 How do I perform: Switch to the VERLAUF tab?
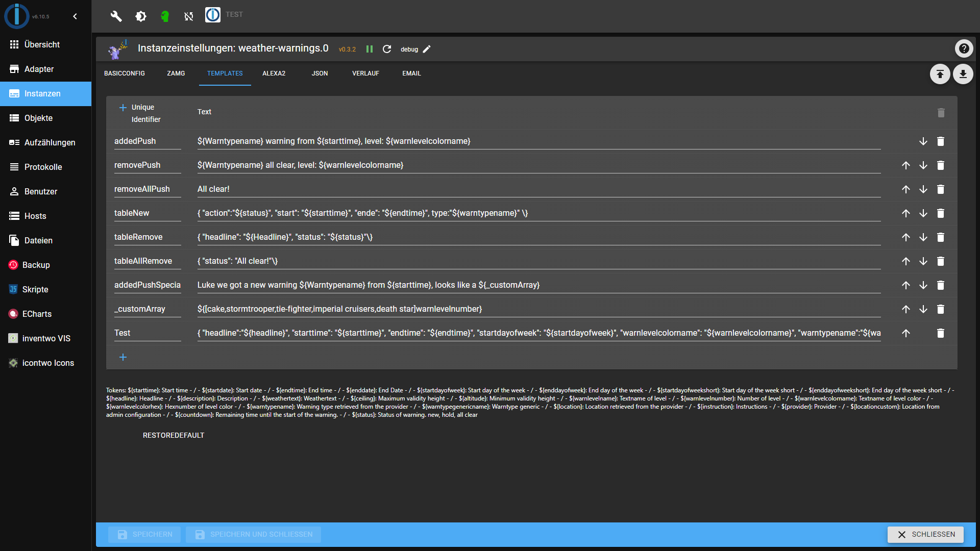tap(365, 73)
